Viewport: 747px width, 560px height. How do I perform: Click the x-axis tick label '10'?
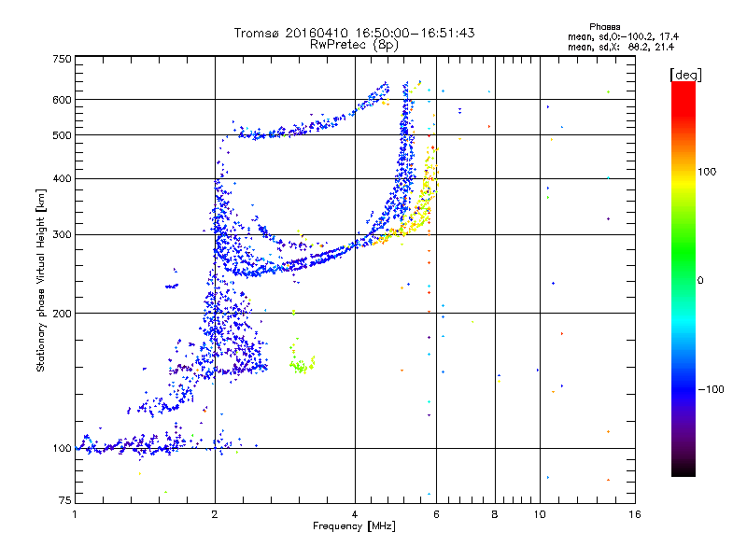(540, 514)
